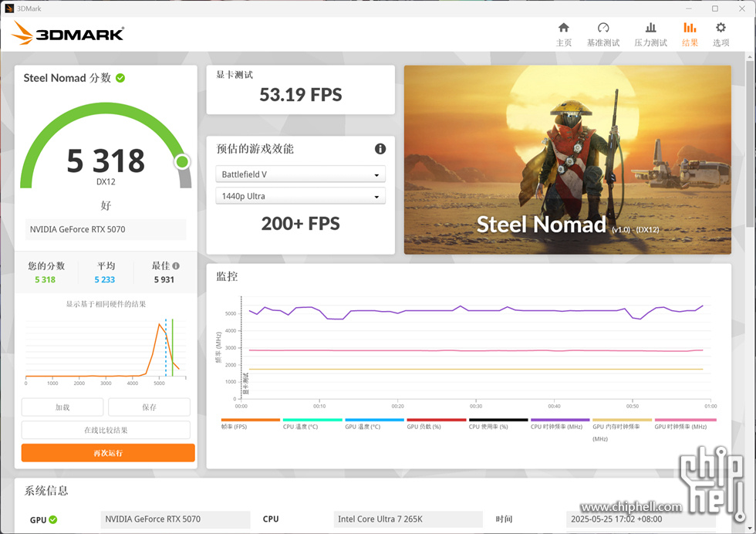Image resolution: width=756 pixels, height=534 pixels.
Task: Click the score distribution chart
Action: [106, 350]
